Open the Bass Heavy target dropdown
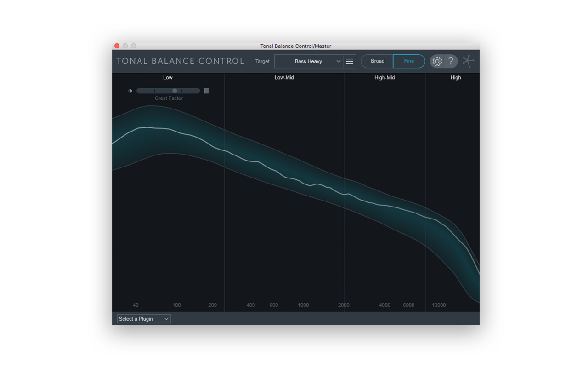Image resolution: width=588 pixels, height=368 pixels. 309,61
